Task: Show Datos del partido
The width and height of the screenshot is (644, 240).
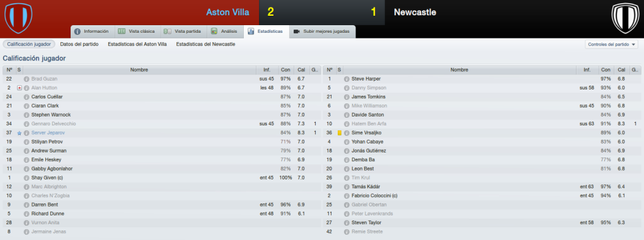Action: [79, 44]
